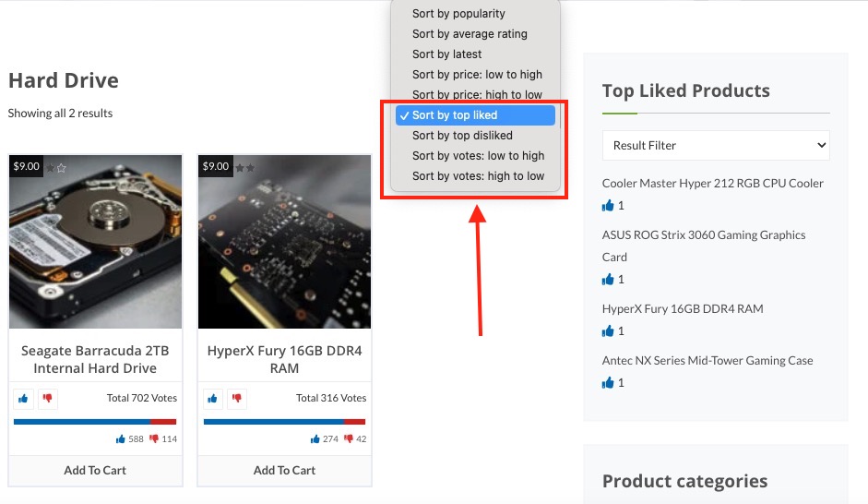Dislike the Seagate Barracuda 2TB drive
868x504 pixels.
48,398
